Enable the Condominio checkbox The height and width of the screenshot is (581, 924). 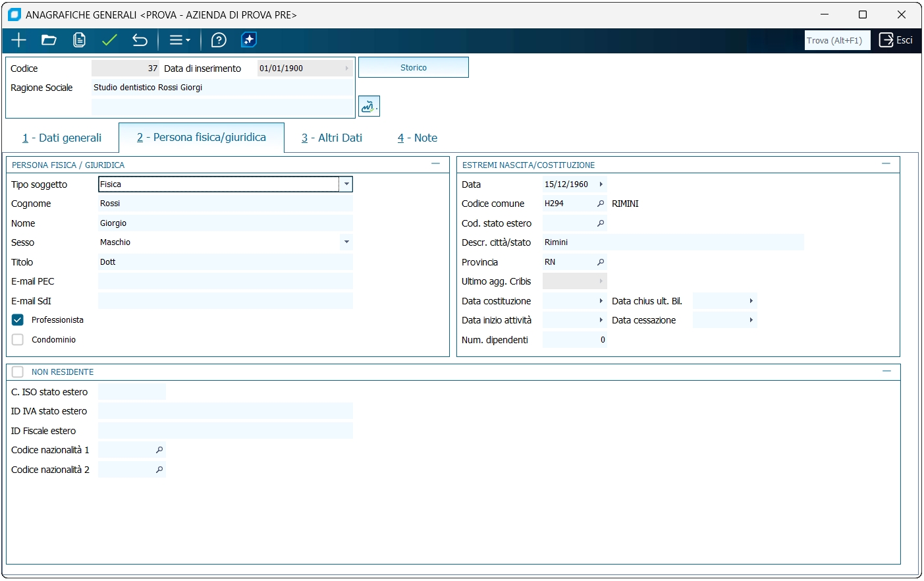pos(18,340)
